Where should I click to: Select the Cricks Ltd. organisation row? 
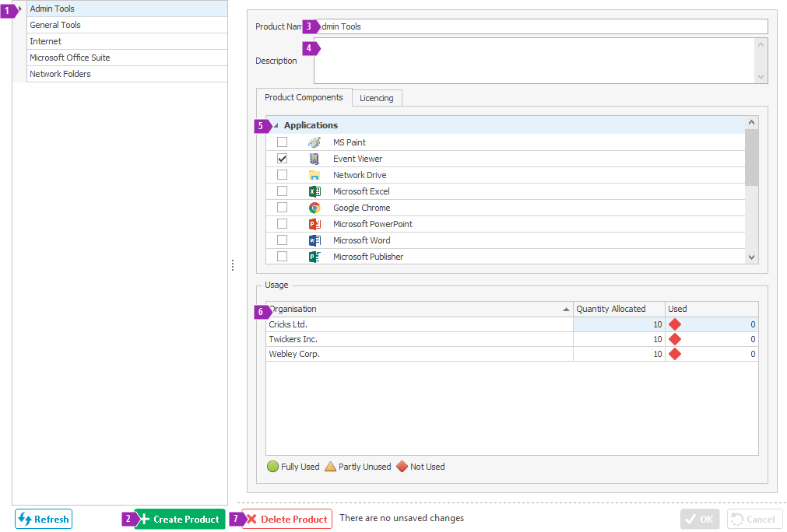click(x=512, y=324)
